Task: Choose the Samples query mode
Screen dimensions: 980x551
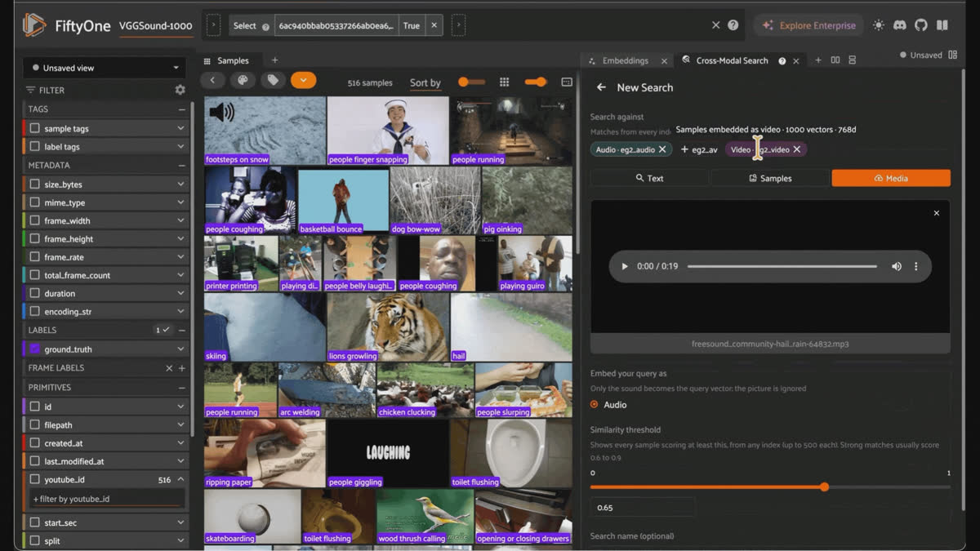Action: tap(770, 178)
